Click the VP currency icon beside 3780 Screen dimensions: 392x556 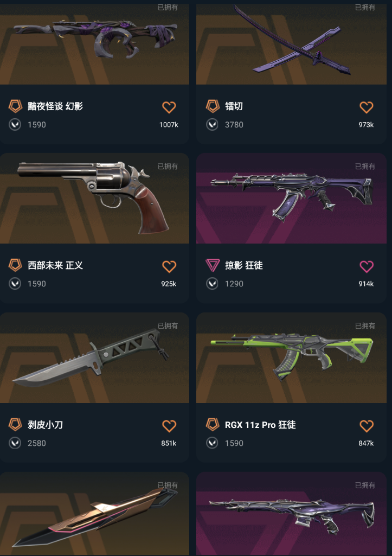(x=213, y=124)
